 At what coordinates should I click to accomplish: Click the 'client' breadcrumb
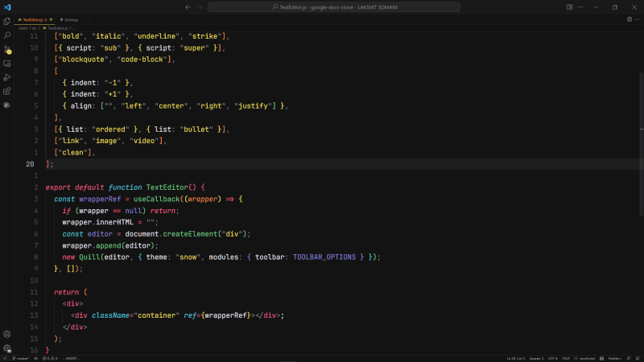click(23, 28)
